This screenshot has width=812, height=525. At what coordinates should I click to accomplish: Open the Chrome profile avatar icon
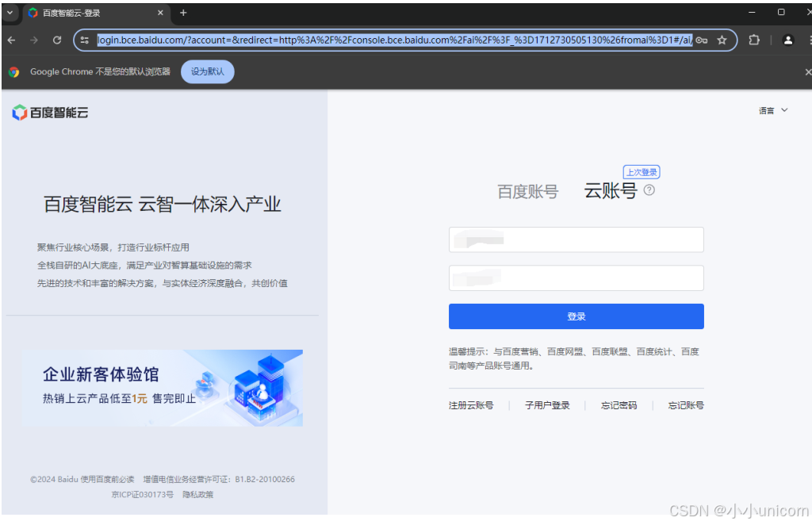pos(787,40)
